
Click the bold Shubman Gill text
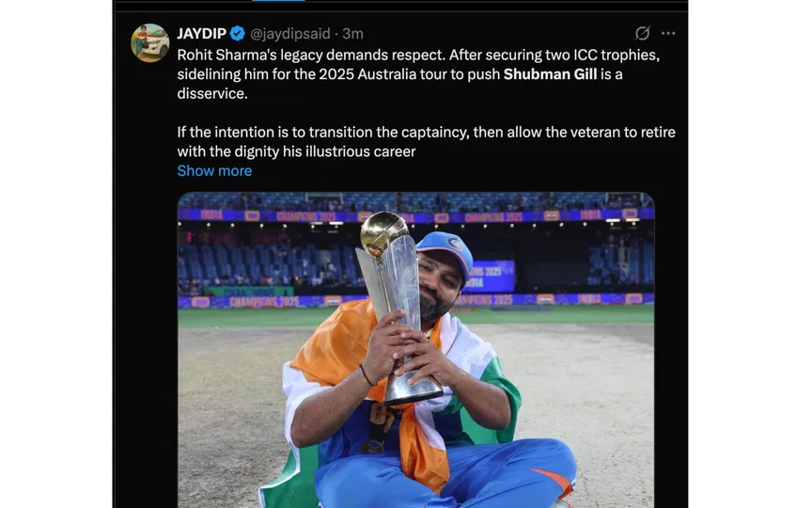550,74
